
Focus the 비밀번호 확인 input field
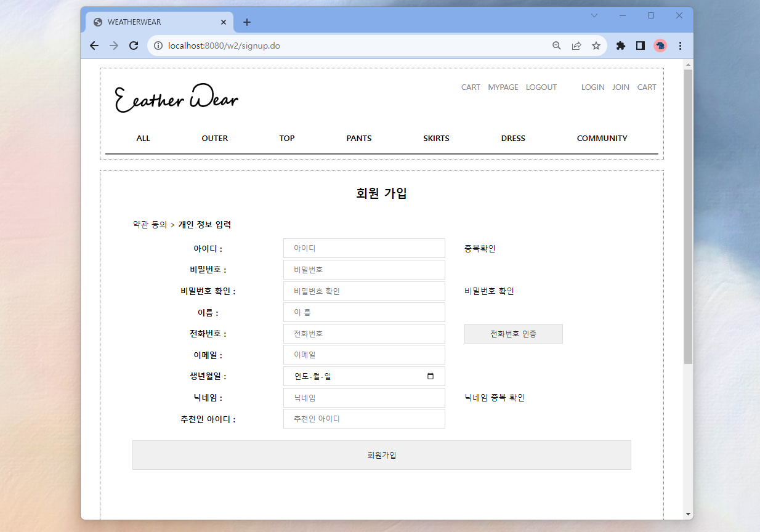tap(364, 291)
